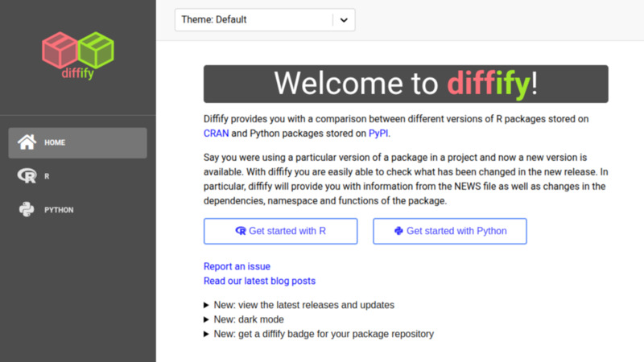Click Get started with R button
Screen dimensions: 644x362
280,231
